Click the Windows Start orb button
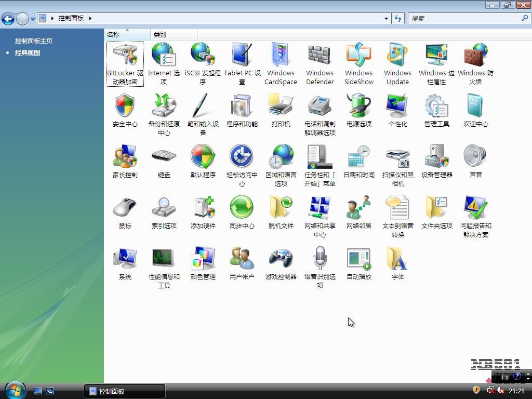This screenshot has width=532, height=399. pyautogui.click(x=15, y=390)
